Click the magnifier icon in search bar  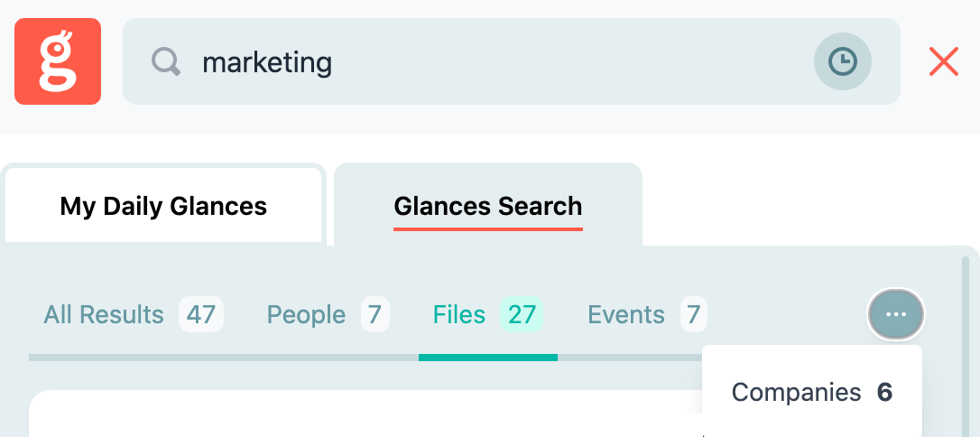[x=166, y=62]
